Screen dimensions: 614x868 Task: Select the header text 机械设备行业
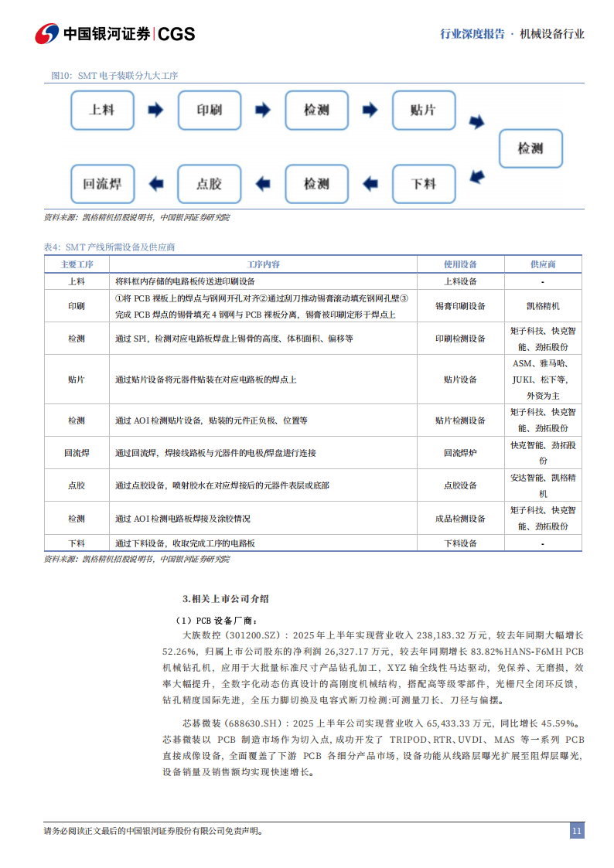point(552,34)
